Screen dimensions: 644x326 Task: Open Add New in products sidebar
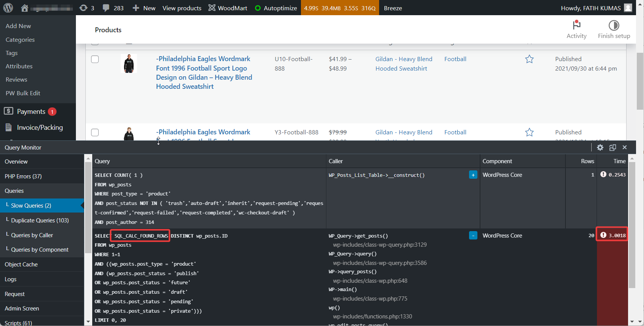click(18, 26)
